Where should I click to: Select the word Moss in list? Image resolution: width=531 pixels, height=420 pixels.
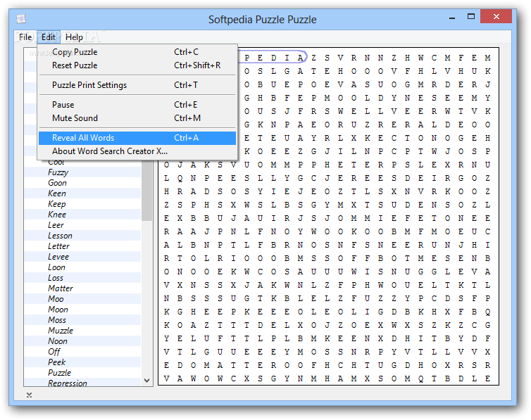pos(57,320)
